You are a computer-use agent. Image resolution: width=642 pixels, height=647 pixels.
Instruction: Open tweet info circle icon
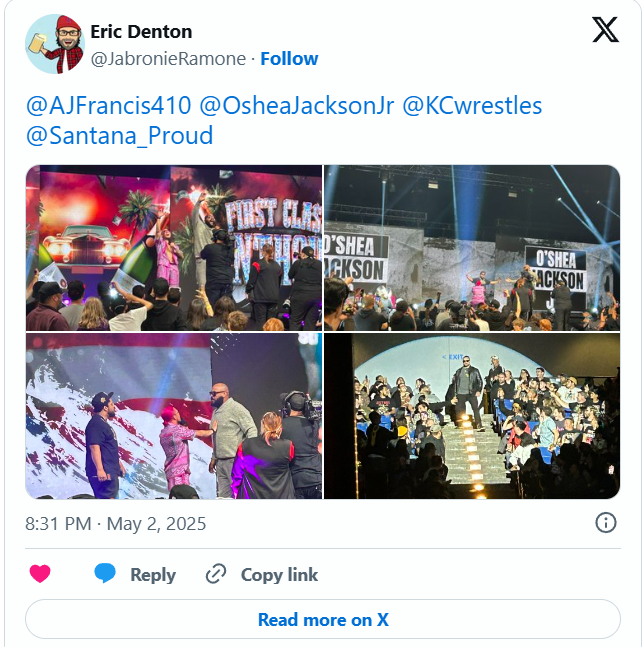pos(606,523)
